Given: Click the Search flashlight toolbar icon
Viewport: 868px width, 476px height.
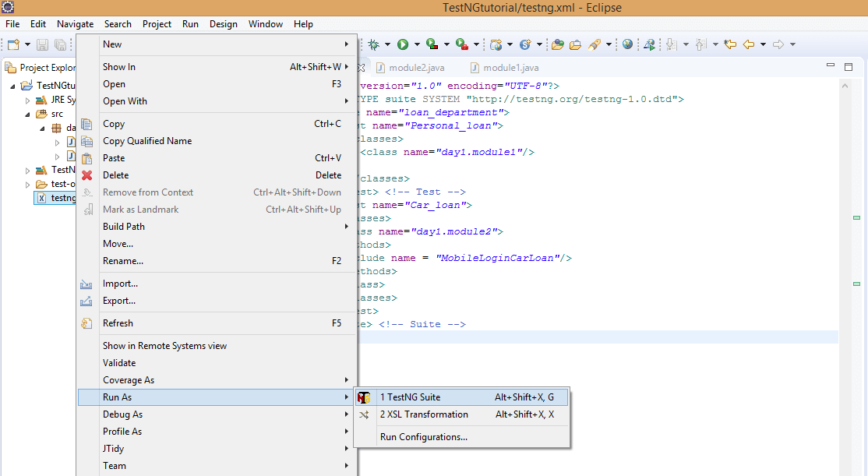Looking at the screenshot, I should 595,44.
